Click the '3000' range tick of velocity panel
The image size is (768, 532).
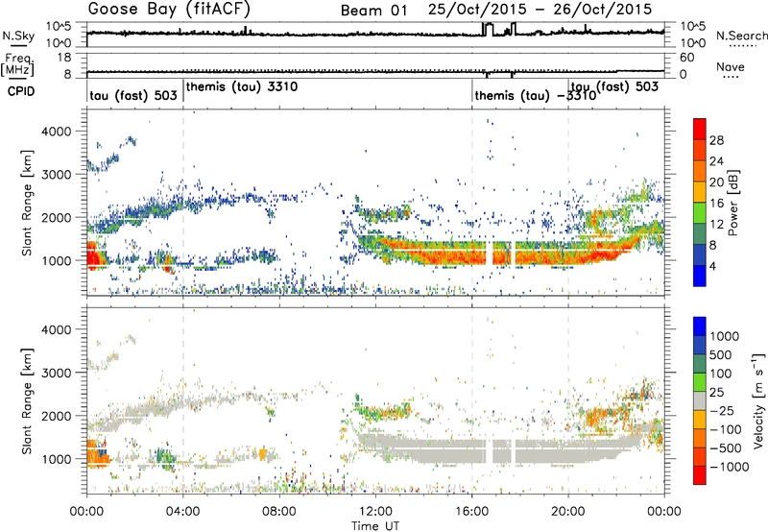[x=56, y=373]
